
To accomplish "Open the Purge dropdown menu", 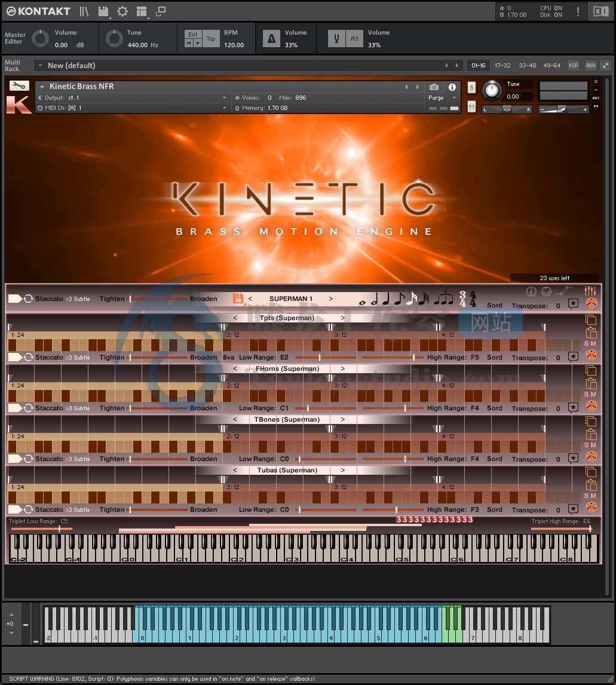I will (x=442, y=98).
